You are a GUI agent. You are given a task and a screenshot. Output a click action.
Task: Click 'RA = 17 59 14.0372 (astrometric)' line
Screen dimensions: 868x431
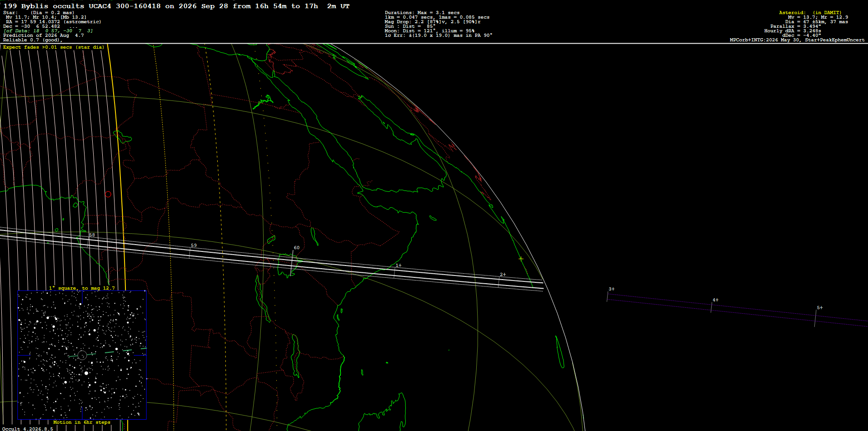[54, 22]
